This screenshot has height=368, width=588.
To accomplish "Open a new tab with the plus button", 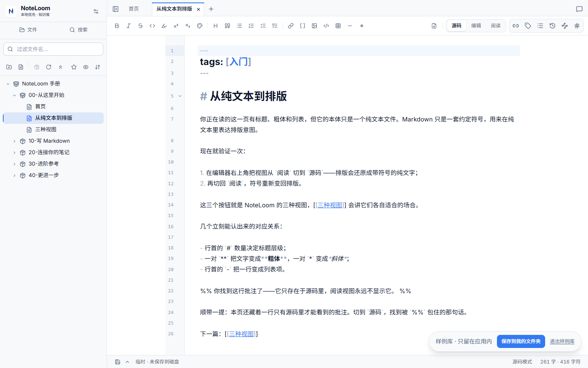I will 211,9.
